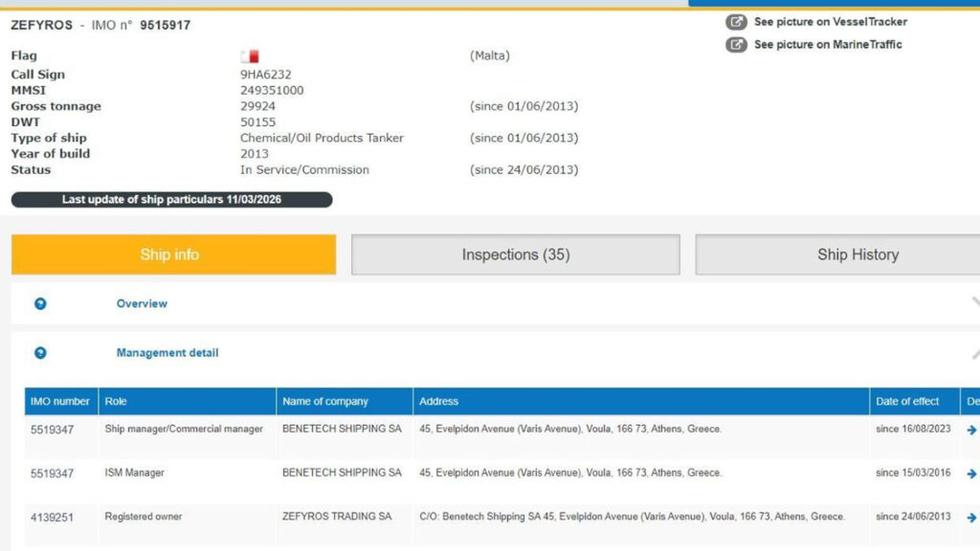Toggle the Management detail heading
Image resolution: width=980 pixels, height=551 pixels.
(167, 353)
